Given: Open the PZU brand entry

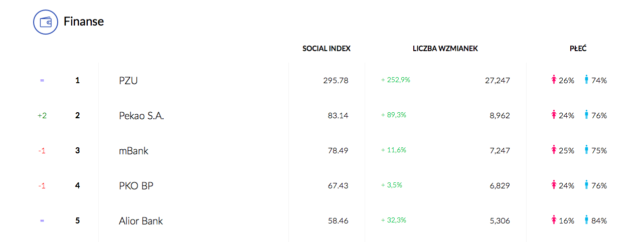Looking at the screenshot, I should (x=128, y=80).
